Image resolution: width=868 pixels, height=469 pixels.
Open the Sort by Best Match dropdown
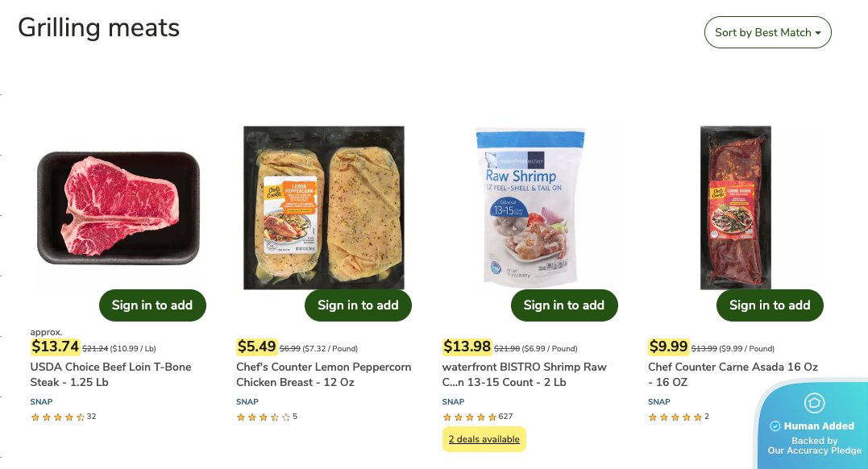point(767,32)
